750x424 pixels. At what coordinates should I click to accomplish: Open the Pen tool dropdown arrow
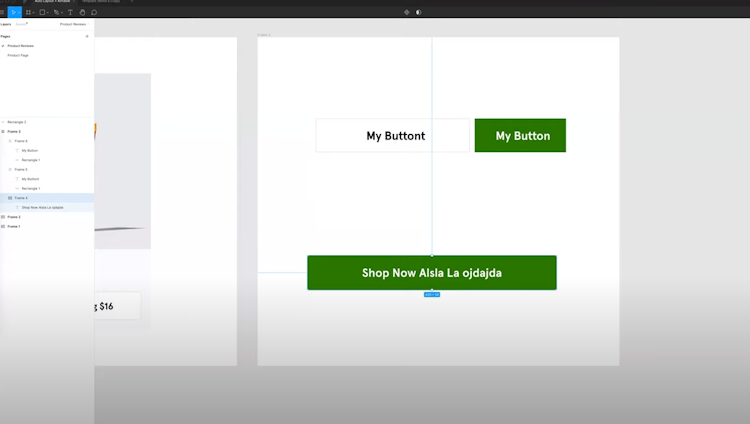(x=62, y=13)
